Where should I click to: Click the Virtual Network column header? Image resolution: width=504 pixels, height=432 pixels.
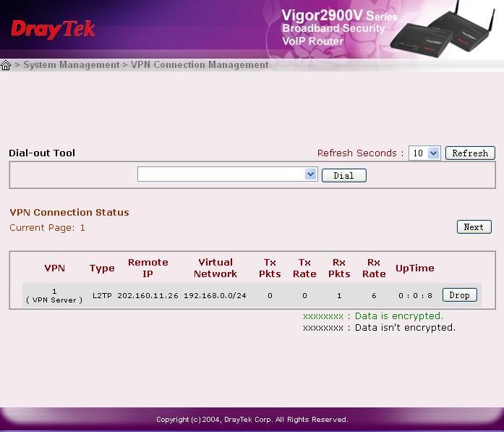click(x=215, y=268)
